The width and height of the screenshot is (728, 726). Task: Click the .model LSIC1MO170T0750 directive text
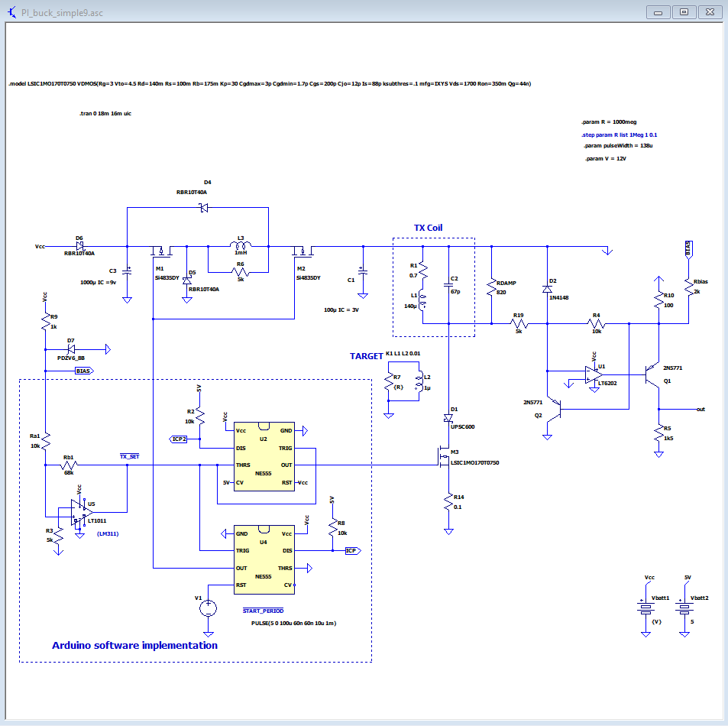270,83
